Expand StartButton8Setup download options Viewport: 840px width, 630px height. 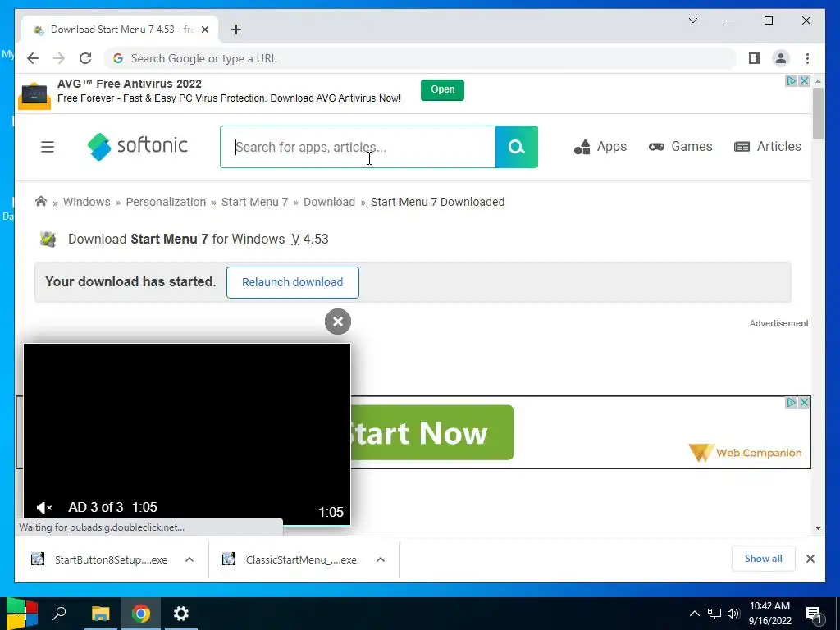(x=189, y=559)
